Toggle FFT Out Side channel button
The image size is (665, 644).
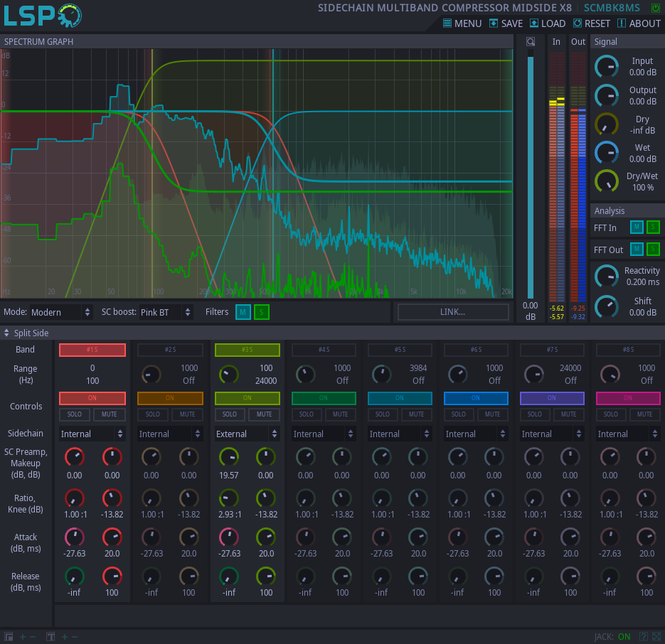pyautogui.click(x=653, y=249)
